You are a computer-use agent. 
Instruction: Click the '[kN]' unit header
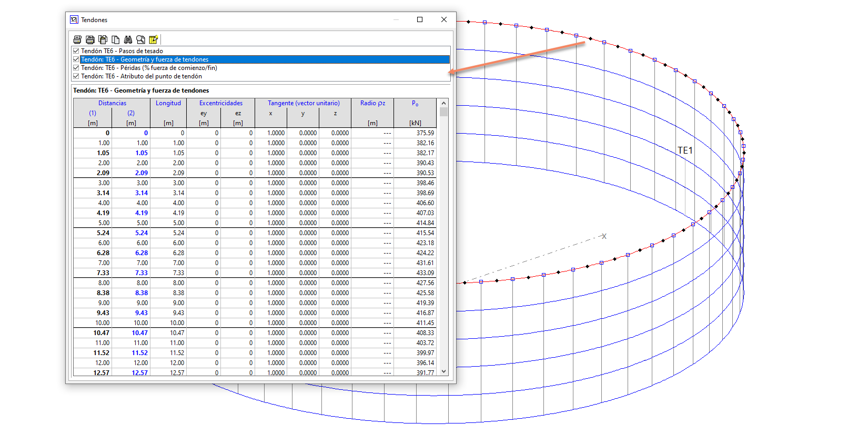click(415, 123)
